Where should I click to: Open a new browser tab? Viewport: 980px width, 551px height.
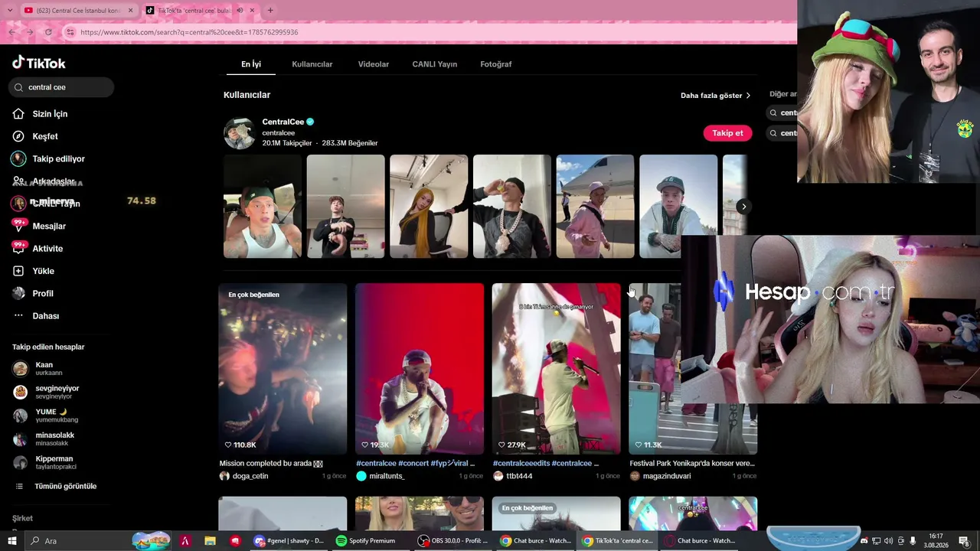(x=270, y=10)
